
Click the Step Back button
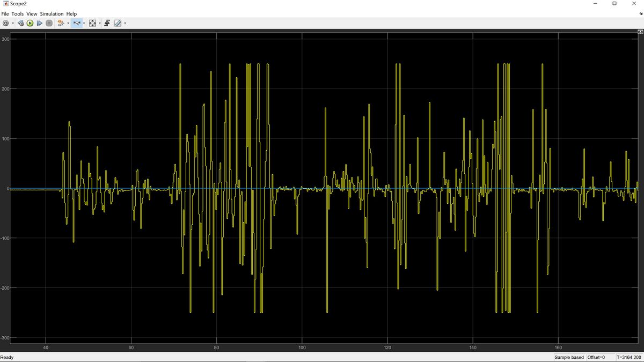[x=21, y=23]
